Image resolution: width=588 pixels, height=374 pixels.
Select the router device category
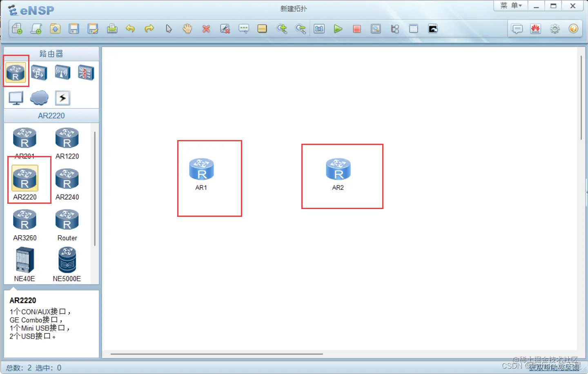pyautogui.click(x=16, y=73)
